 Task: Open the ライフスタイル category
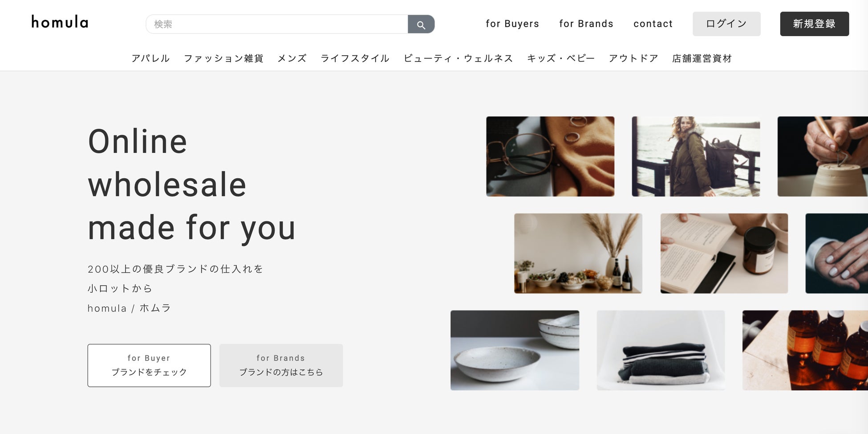[x=355, y=58]
